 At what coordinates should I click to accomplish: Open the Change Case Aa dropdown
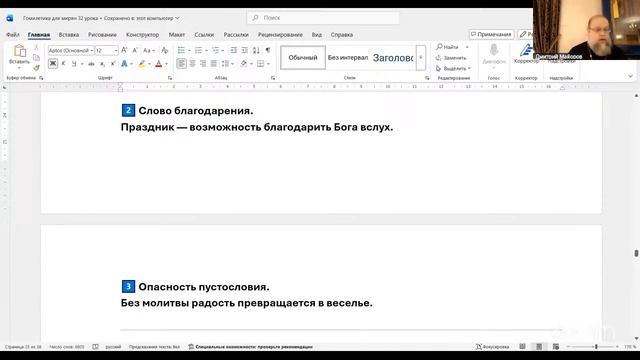pos(149,50)
